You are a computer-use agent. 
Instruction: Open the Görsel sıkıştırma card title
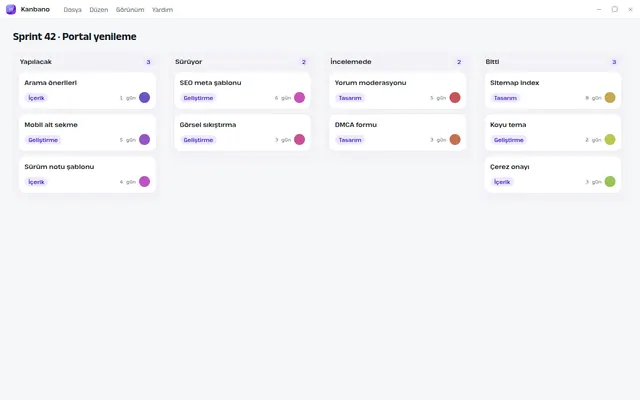(208, 124)
